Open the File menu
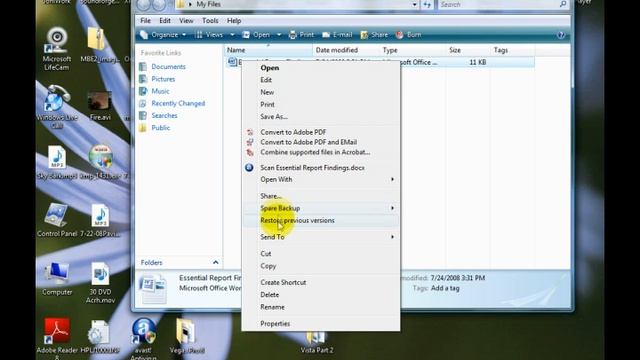Image resolution: width=640 pixels, height=360 pixels. pyautogui.click(x=145, y=20)
